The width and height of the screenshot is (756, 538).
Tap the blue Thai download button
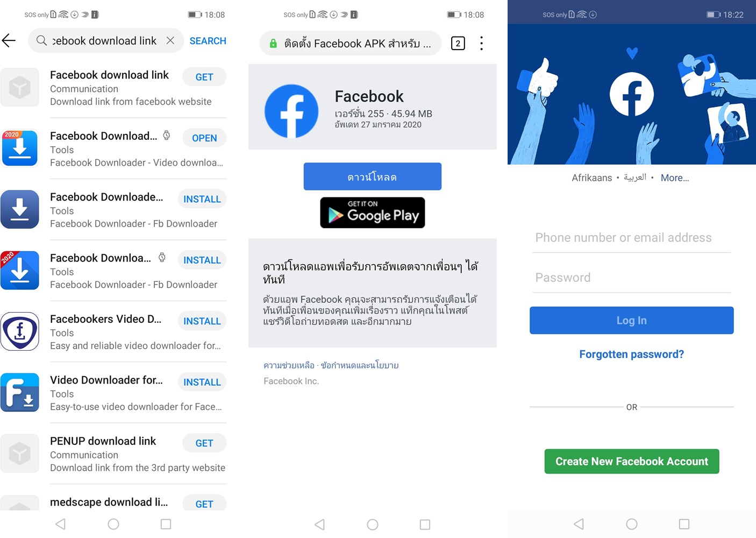point(373,176)
